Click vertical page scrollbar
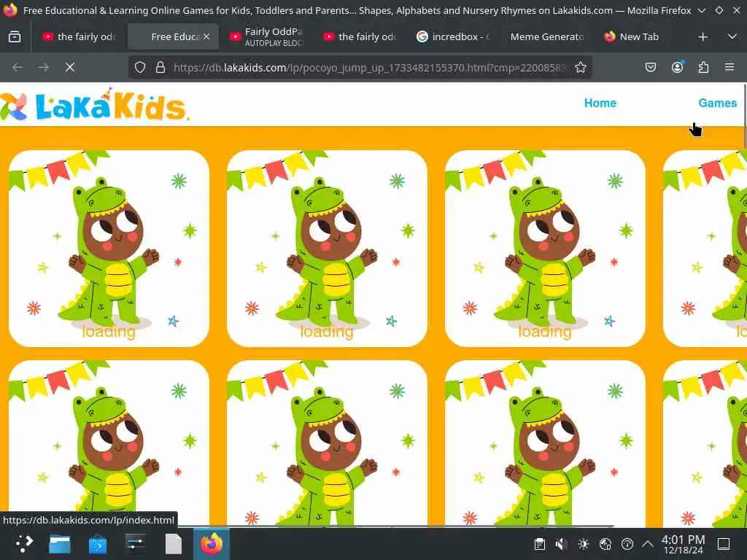 tap(745, 117)
